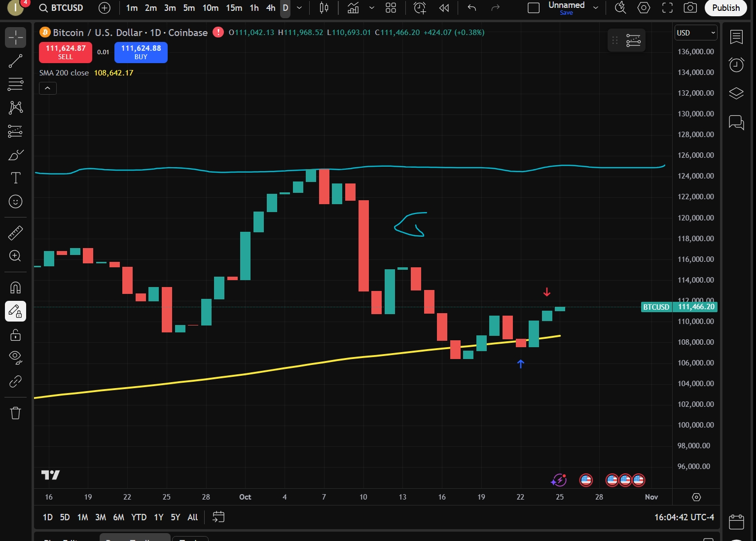Screen dimensions: 756x541
Task: Open the chart patterns tool
Action: coord(15,108)
